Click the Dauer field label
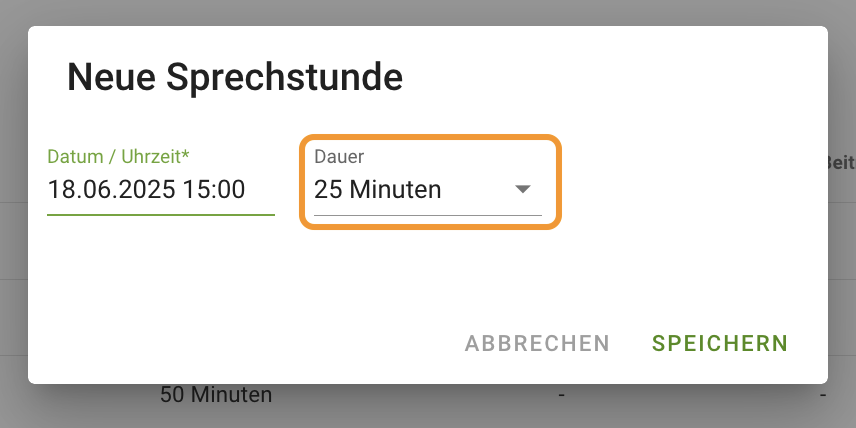The image size is (856, 428). (x=339, y=157)
